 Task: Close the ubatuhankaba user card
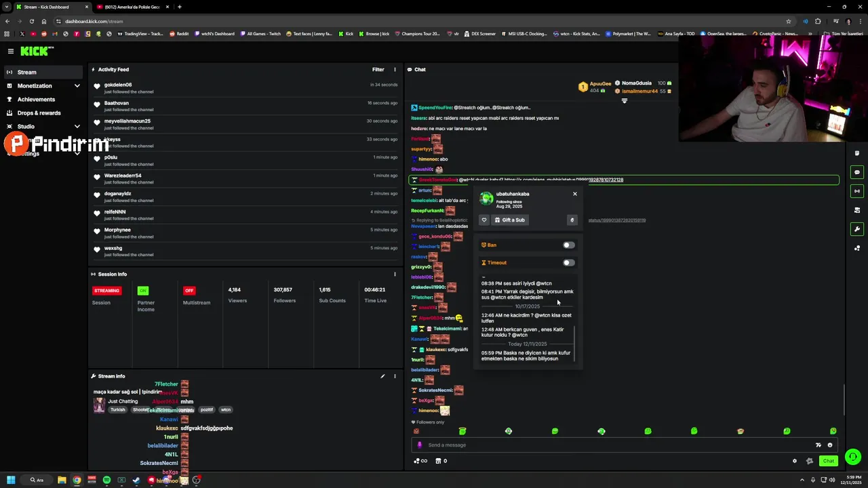(x=575, y=194)
